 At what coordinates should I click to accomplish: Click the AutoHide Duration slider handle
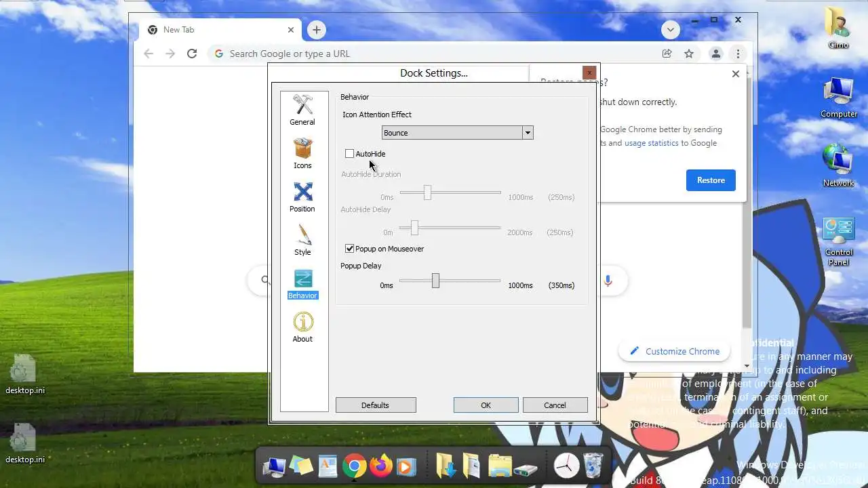coord(427,192)
